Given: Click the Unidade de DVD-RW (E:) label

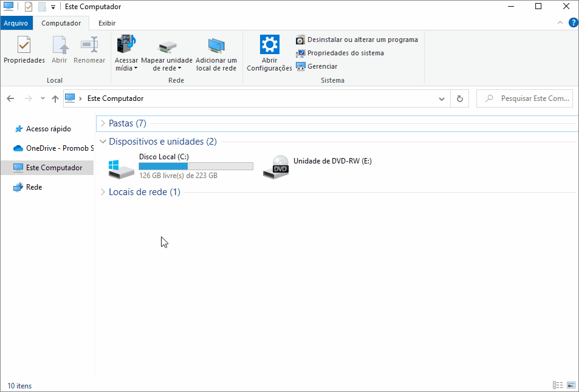Looking at the screenshot, I should 332,160.
